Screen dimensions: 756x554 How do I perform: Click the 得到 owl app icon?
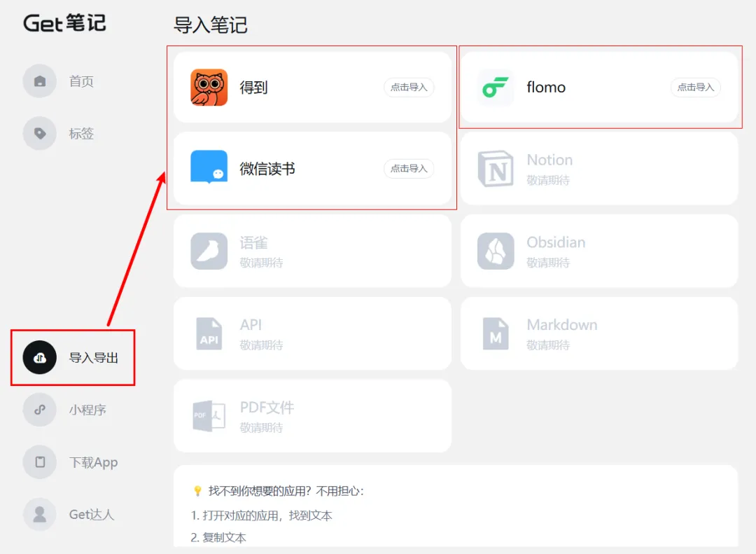[209, 88]
